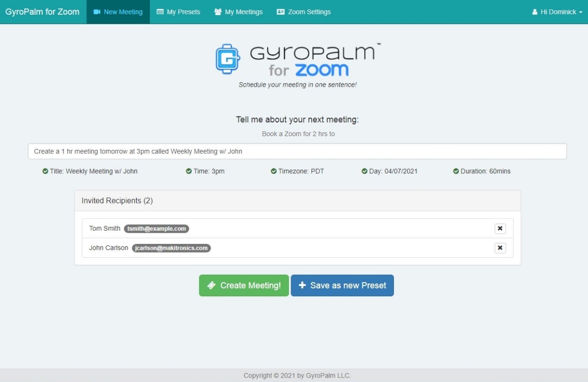Click the checkmark icon beside Duration: 60mins
Image resolution: width=588 pixels, height=382 pixels.
pos(456,171)
